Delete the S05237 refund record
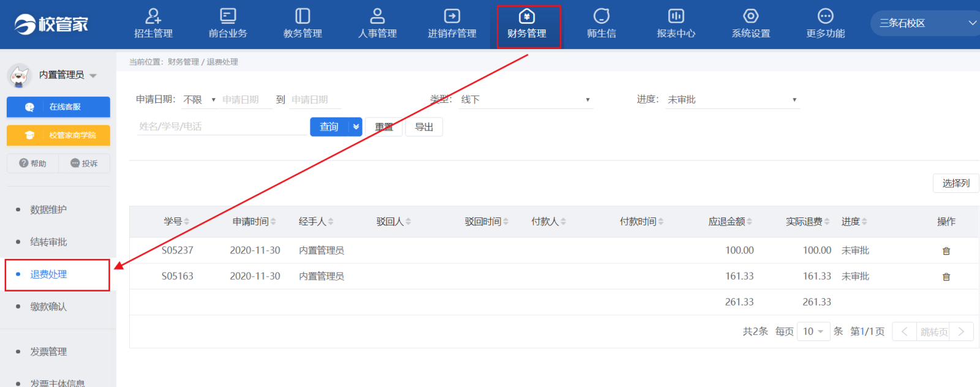This screenshot has height=387, width=980. point(946,251)
